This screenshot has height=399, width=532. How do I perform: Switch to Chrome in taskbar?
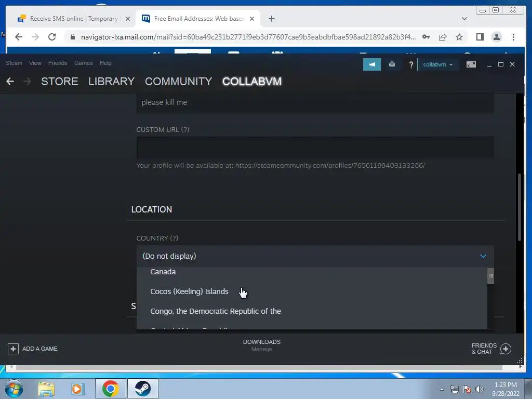click(x=110, y=389)
